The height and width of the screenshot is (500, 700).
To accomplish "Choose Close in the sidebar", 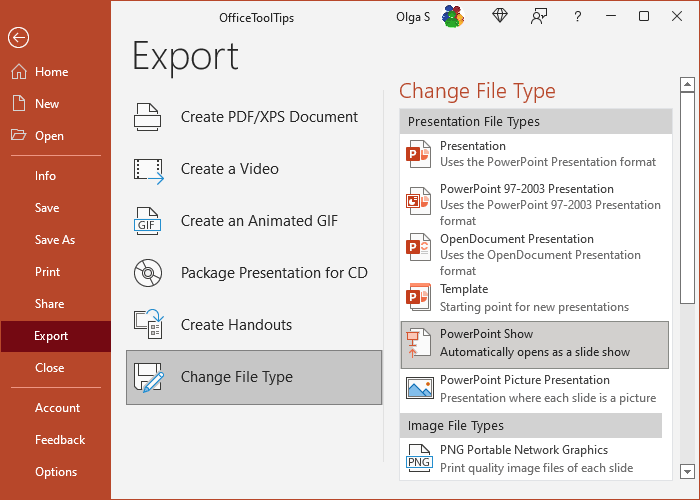I will pos(55,368).
